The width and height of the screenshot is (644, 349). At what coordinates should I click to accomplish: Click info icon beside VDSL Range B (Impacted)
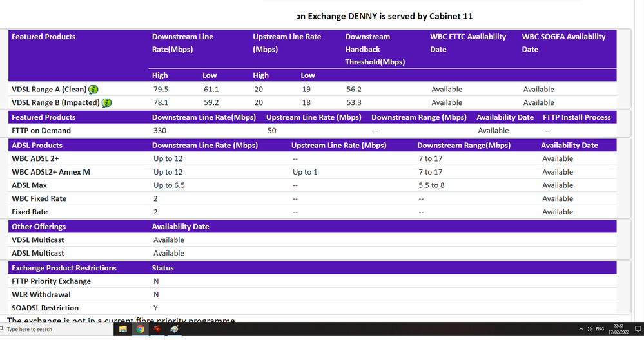(x=107, y=103)
